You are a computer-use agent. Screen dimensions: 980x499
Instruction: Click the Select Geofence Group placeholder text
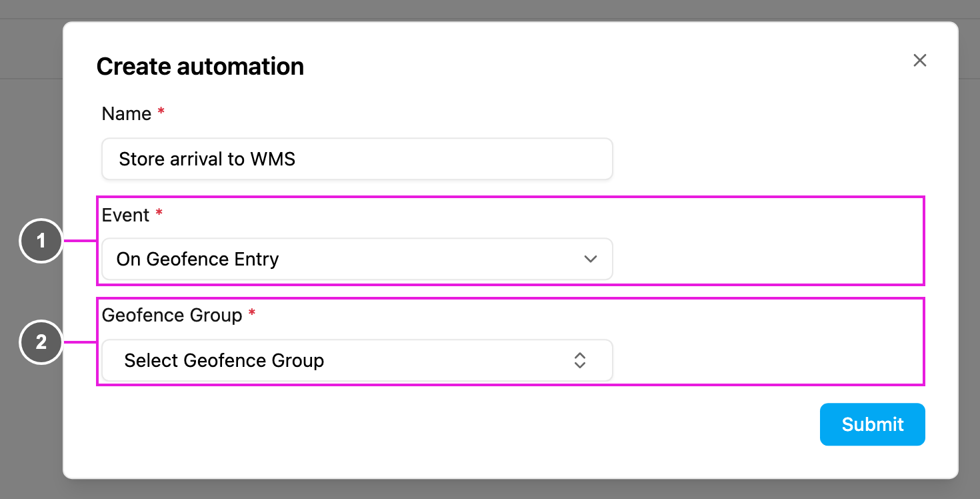tap(224, 360)
